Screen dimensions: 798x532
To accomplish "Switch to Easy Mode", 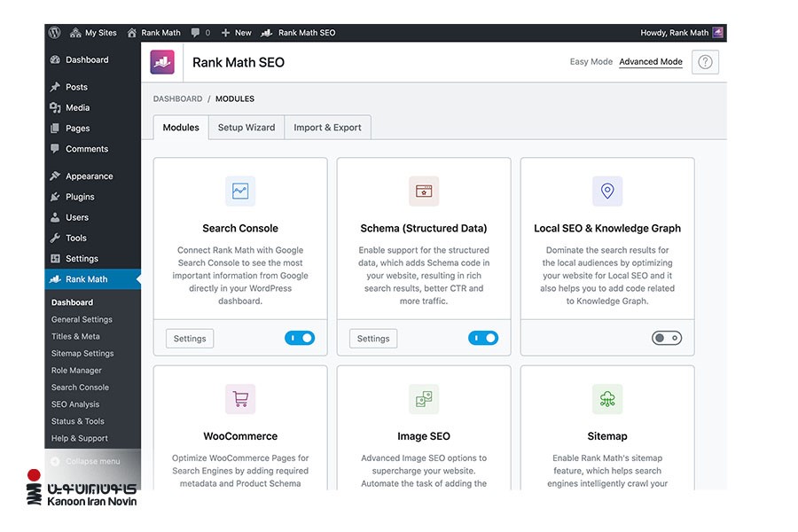I will click(x=591, y=62).
